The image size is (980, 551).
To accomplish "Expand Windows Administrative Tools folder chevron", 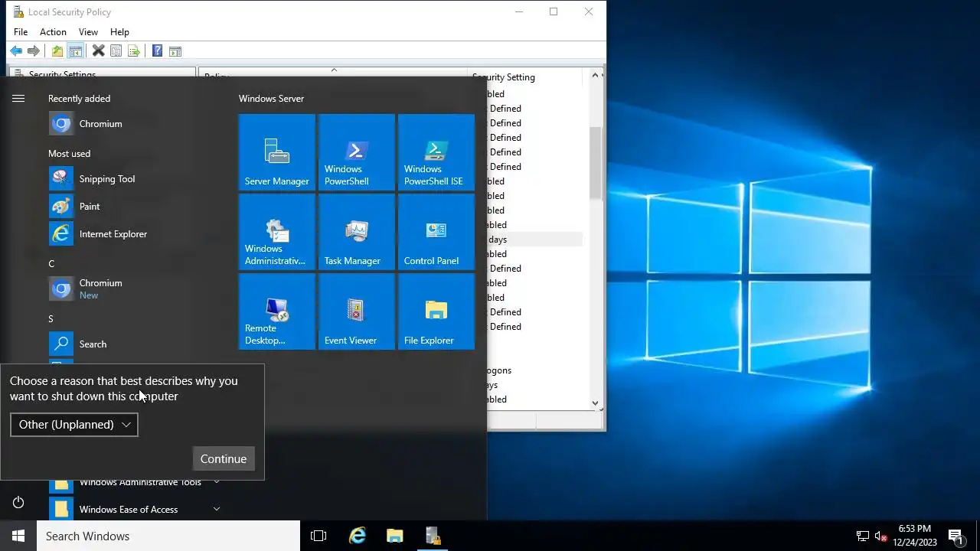I will coord(217,481).
